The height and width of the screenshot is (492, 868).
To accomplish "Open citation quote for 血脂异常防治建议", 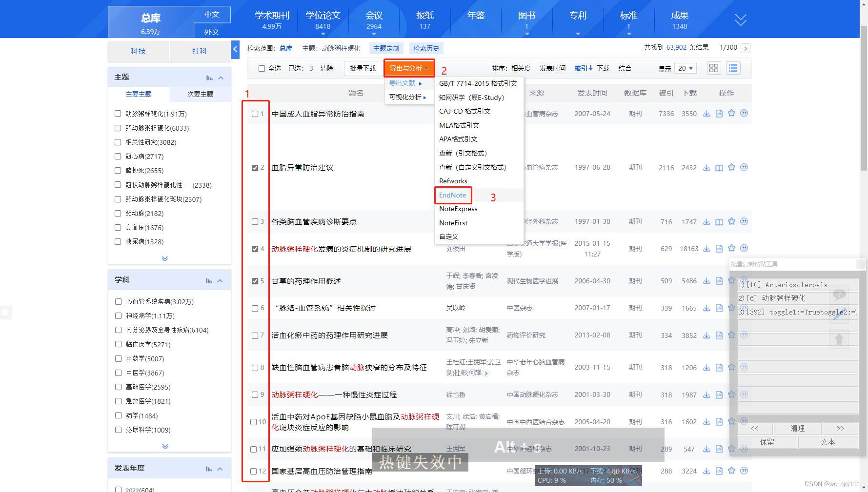I will 744,167.
